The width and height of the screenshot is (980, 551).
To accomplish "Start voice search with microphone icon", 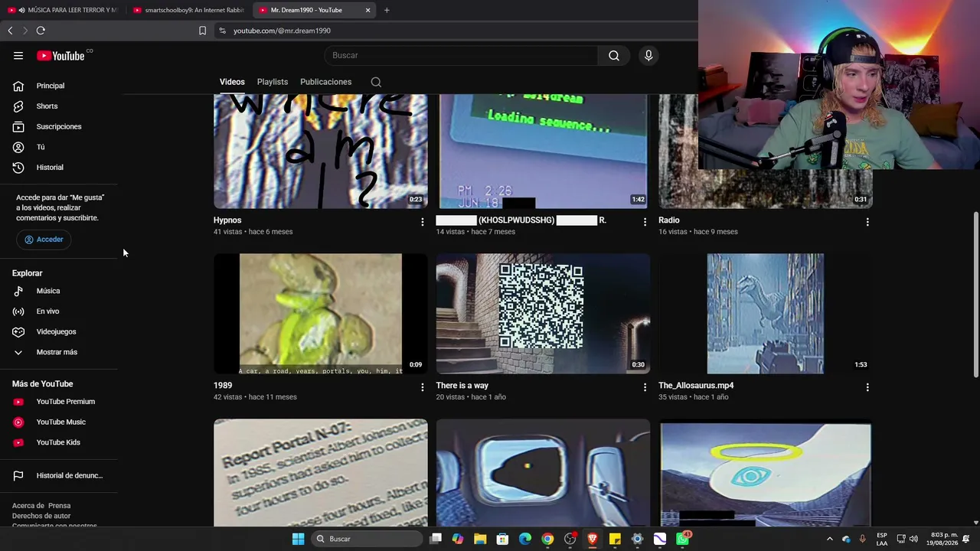I will pos(648,55).
